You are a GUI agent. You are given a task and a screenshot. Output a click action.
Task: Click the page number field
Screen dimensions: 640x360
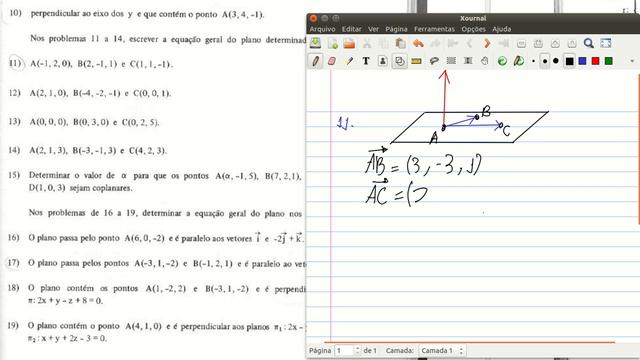click(344, 351)
